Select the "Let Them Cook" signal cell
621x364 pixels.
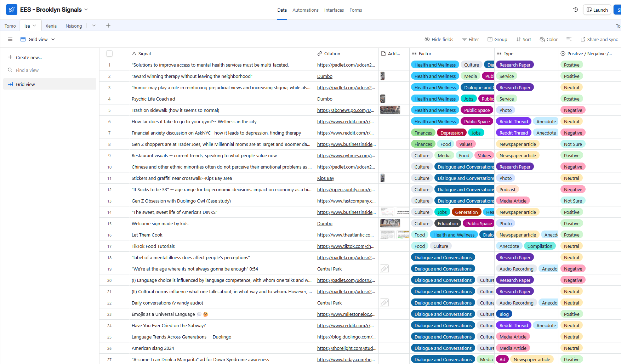click(x=222, y=235)
